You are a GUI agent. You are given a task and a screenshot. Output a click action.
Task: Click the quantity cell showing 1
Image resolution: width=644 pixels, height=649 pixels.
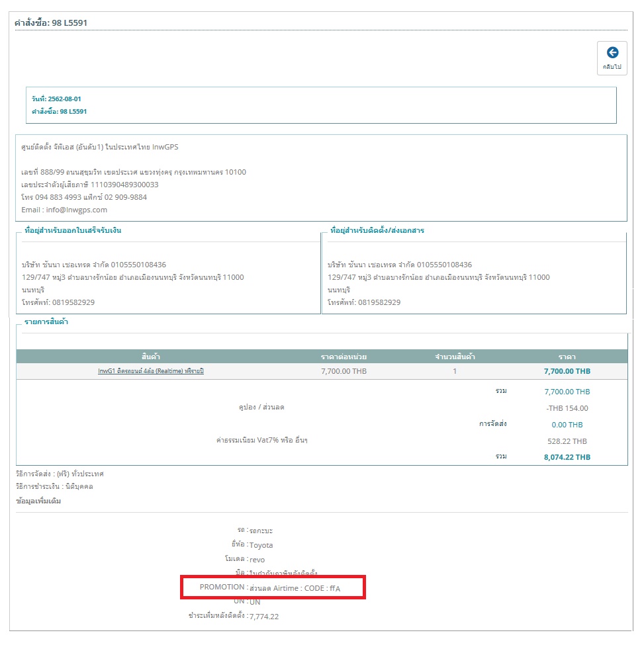pyautogui.click(x=455, y=371)
